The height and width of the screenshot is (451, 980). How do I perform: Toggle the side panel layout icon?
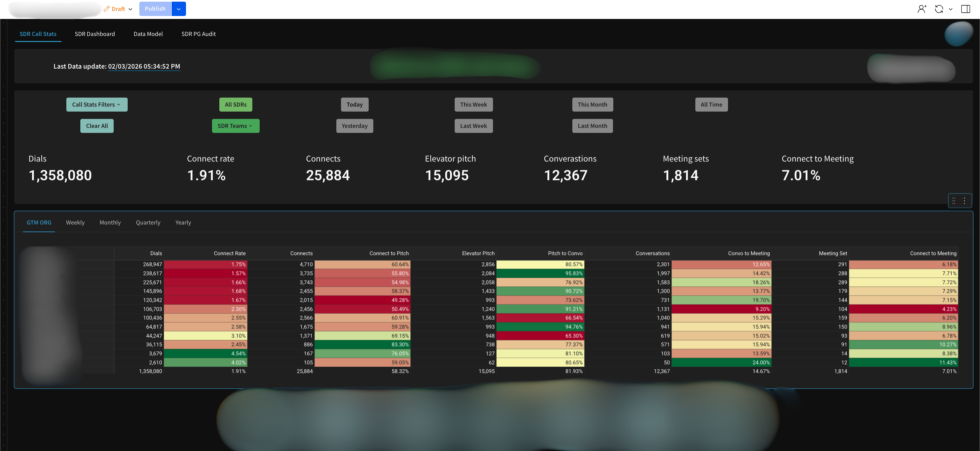pos(966,9)
